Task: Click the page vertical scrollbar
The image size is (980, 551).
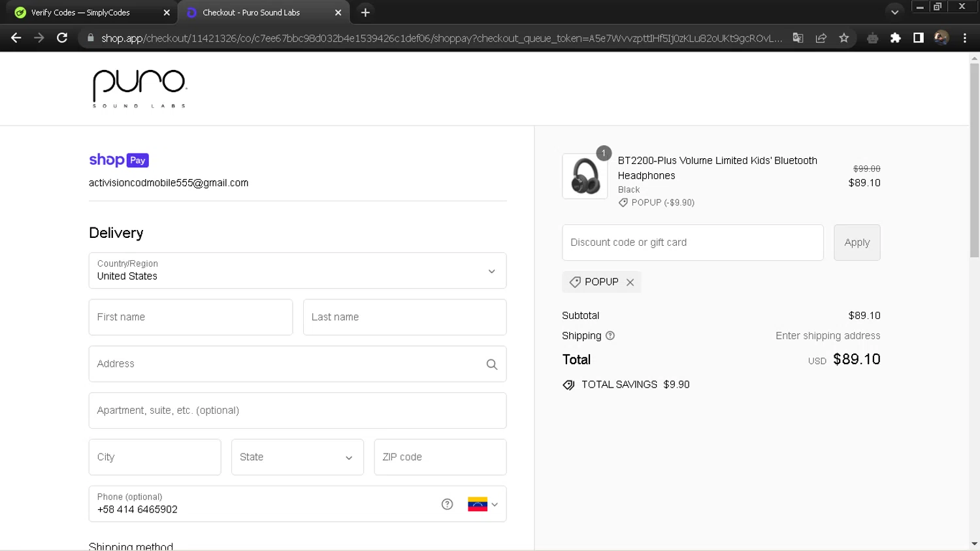Action: [x=974, y=160]
